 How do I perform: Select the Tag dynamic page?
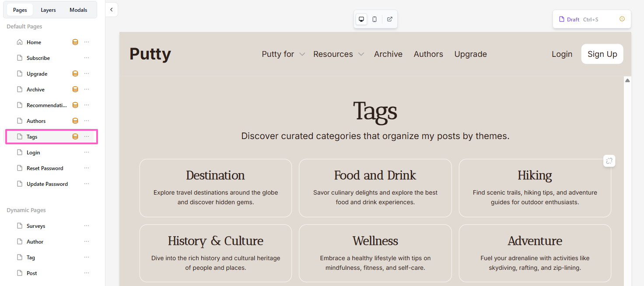[x=31, y=258]
